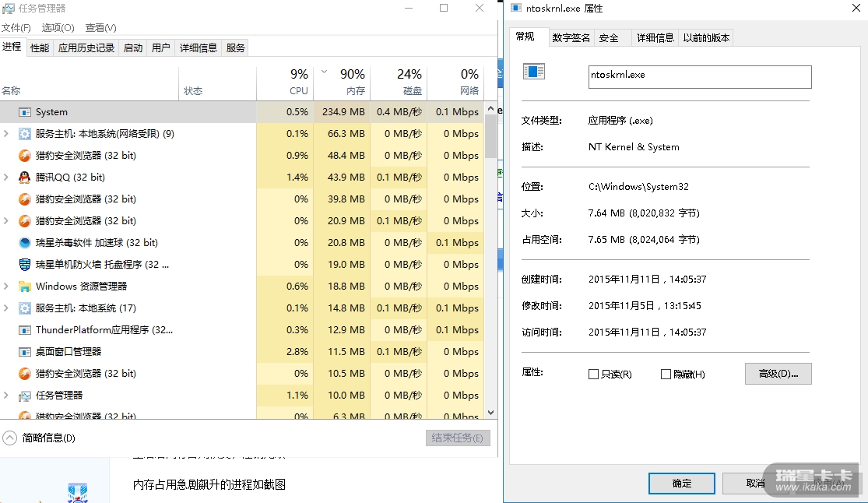
Task: Open the 详细信息 tab in properties dialog
Action: (655, 37)
